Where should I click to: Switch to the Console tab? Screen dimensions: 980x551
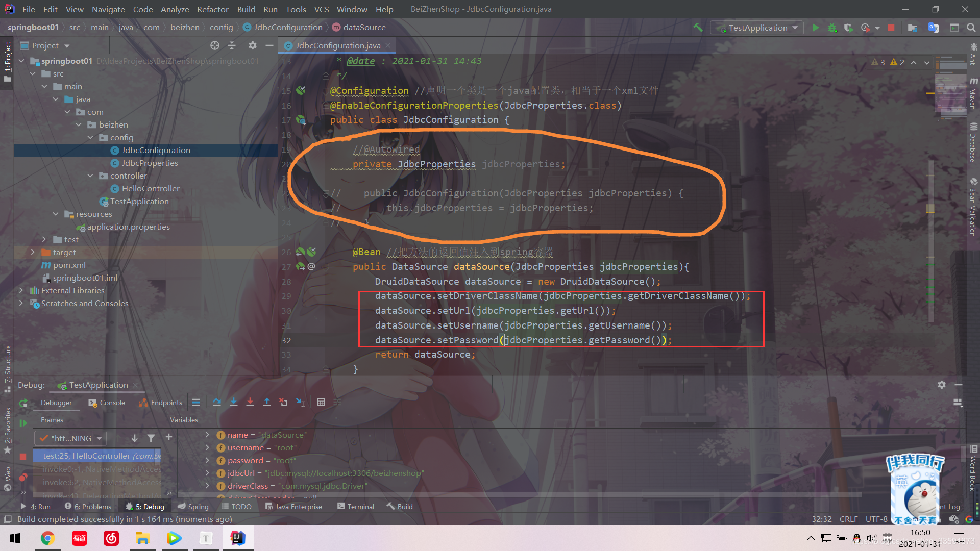(107, 403)
